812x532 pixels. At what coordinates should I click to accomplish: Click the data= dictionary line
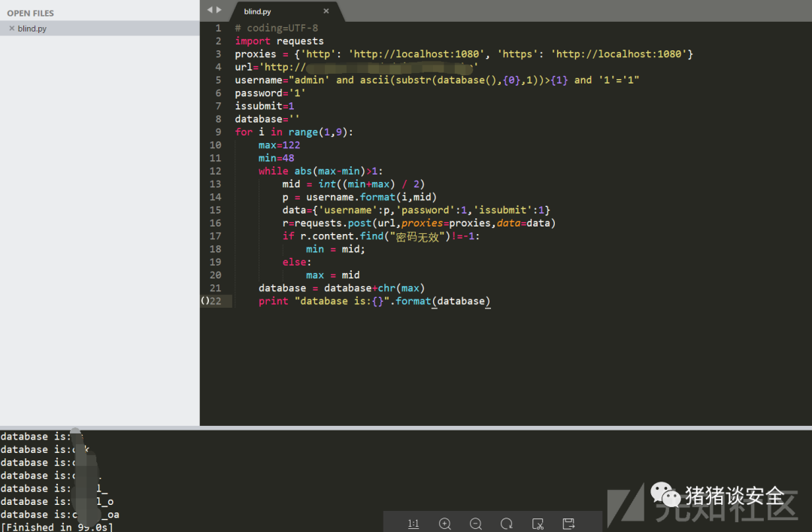tap(416, 210)
